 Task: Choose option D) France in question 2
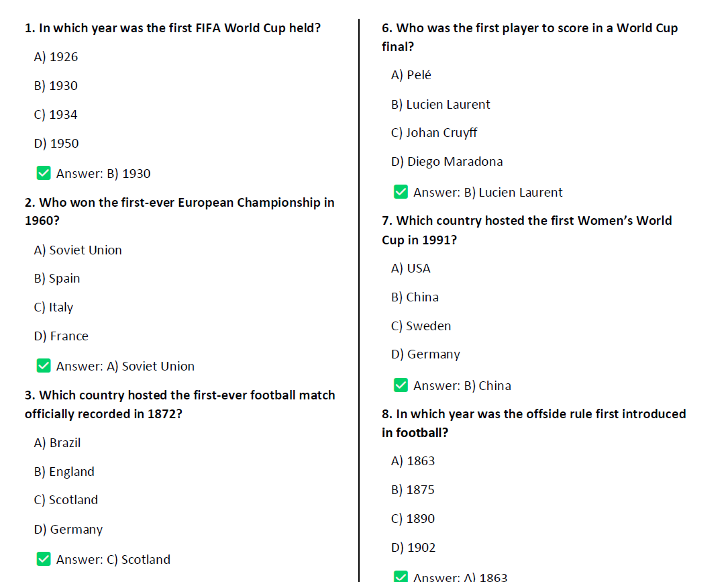(61, 336)
